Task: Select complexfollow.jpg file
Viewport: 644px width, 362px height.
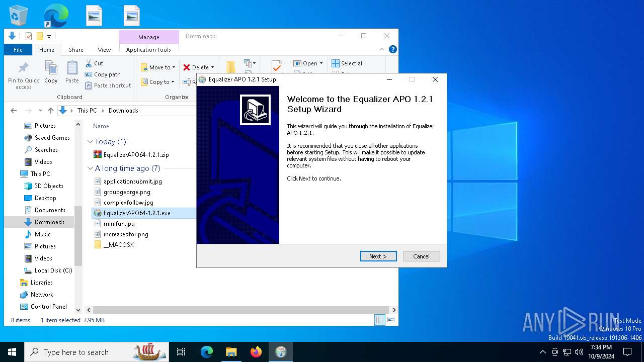Action: click(x=124, y=203)
